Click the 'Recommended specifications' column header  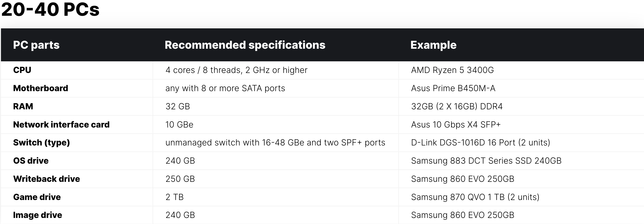(x=245, y=45)
